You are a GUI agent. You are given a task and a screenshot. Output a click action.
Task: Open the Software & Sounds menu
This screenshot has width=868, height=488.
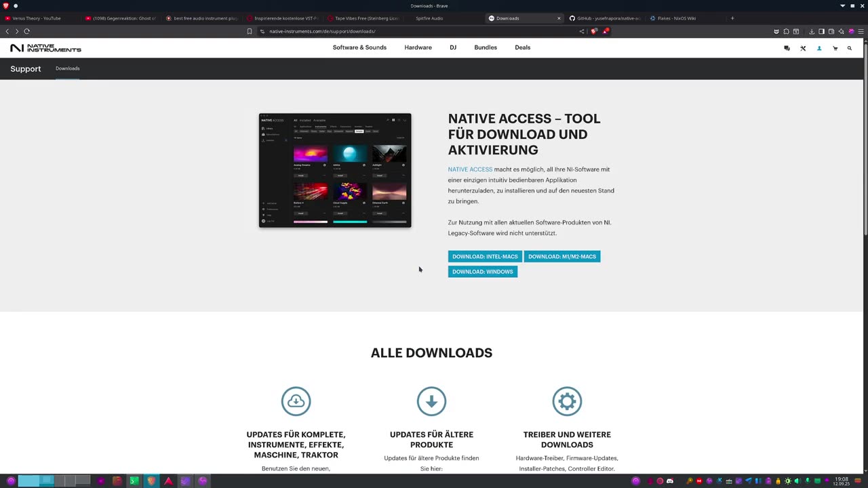[x=359, y=47]
